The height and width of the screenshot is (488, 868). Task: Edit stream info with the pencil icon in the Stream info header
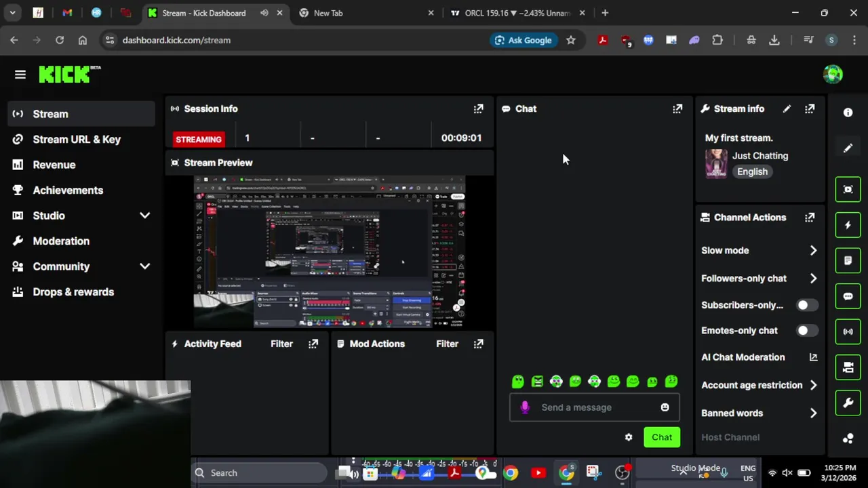coord(787,108)
